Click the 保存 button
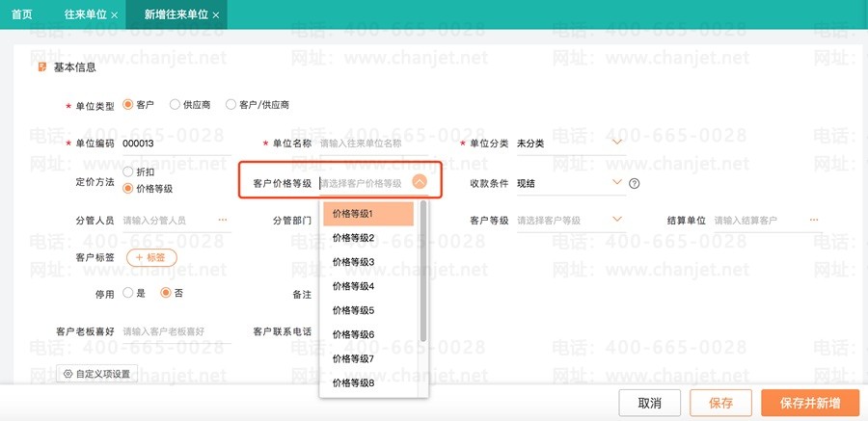Viewport: 868px width, 421px height. click(720, 403)
